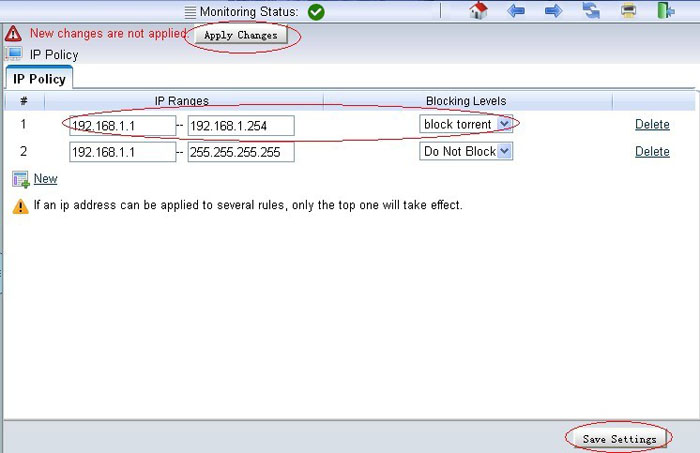Add a new IP rule via New link

pos(46,179)
